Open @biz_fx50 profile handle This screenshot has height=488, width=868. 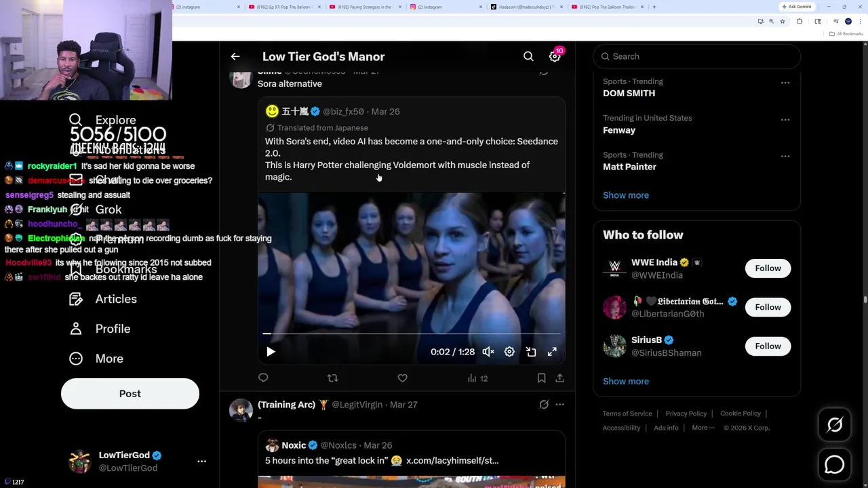click(343, 111)
